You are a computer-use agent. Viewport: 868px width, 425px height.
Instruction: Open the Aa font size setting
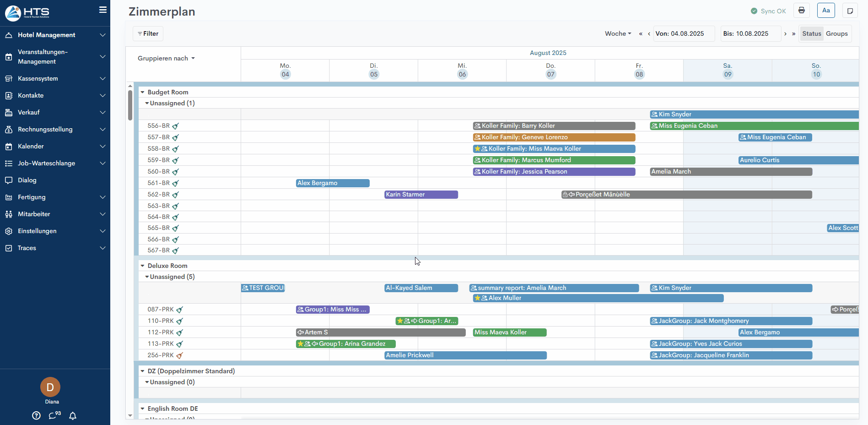coord(826,11)
